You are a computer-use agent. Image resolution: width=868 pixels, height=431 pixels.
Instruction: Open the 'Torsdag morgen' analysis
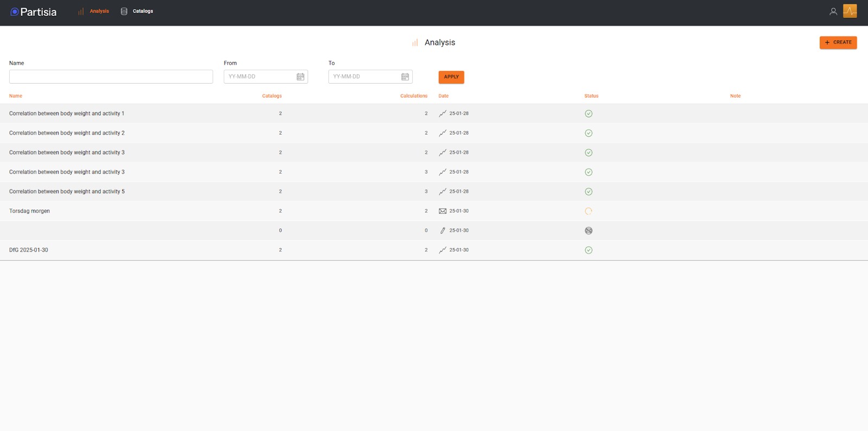[29, 211]
